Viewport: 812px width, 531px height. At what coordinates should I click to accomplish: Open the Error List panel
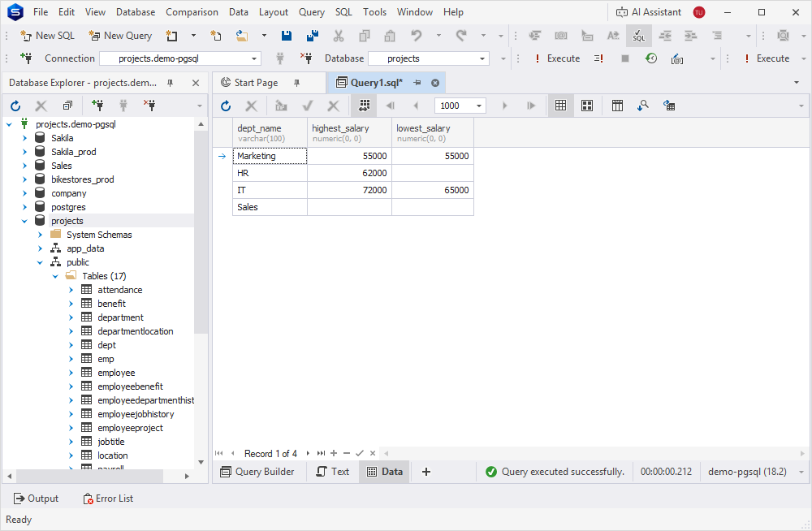coord(108,499)
